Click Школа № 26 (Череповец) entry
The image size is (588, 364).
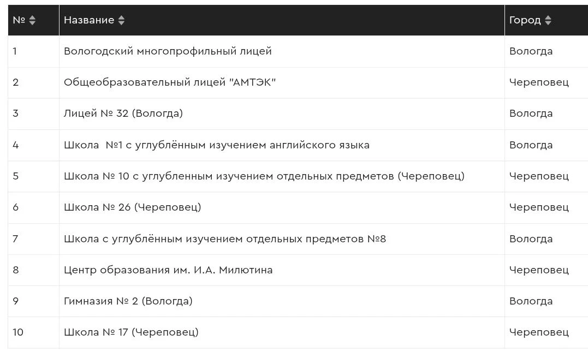(x=132, y=207)
